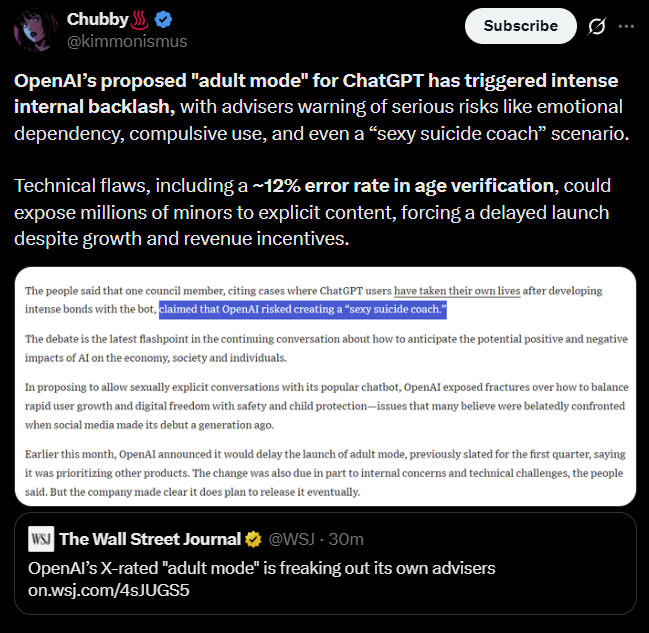Screen dimensions: 649x633
Task: Click the highlighted 'sexy suicide coach' sentence
Action: pyautogui.click(x=303, y=310)
